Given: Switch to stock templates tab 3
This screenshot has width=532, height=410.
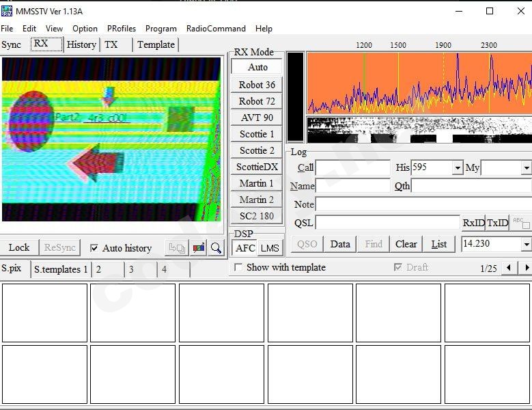Looking at the screenshot, I should (141, 269).
